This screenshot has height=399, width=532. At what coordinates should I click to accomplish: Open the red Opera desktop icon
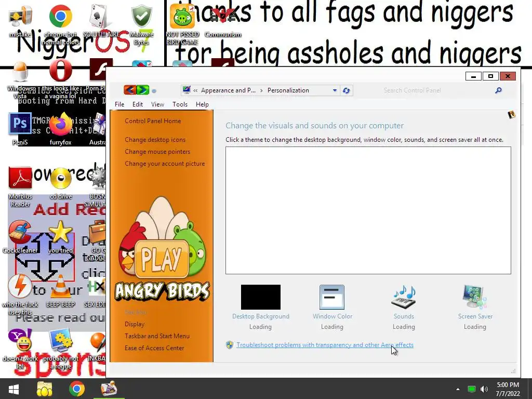coord(60,79)
